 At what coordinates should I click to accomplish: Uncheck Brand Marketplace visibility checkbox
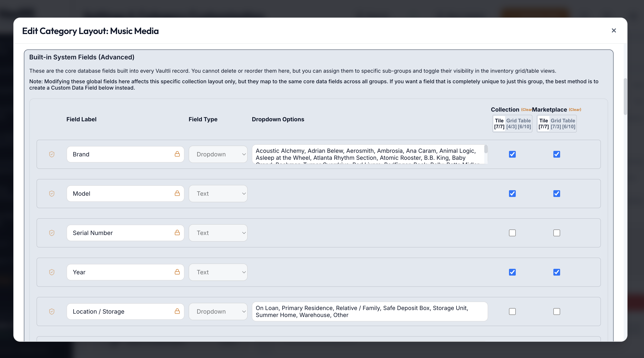point(557,154)
